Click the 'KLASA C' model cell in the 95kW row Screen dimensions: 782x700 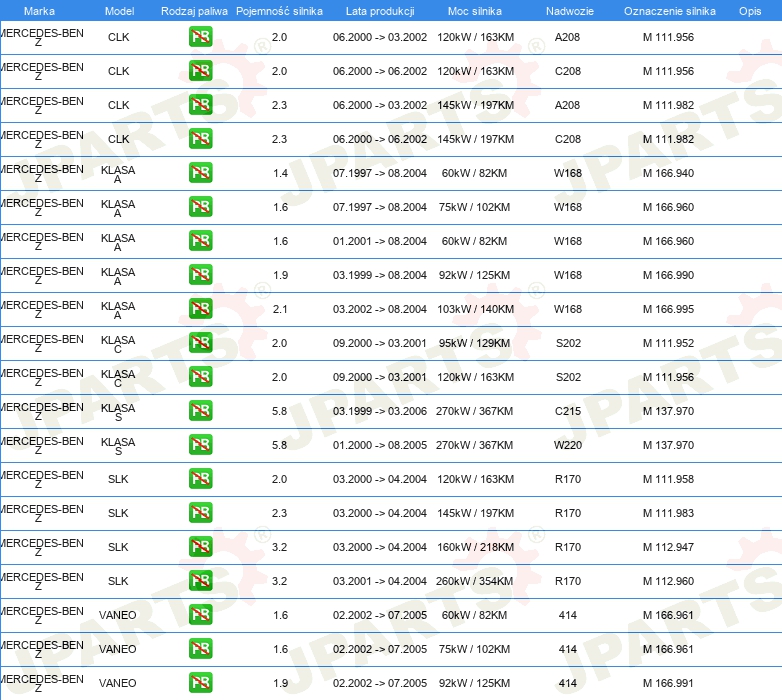pyautogui.click(x=118, y=344)
